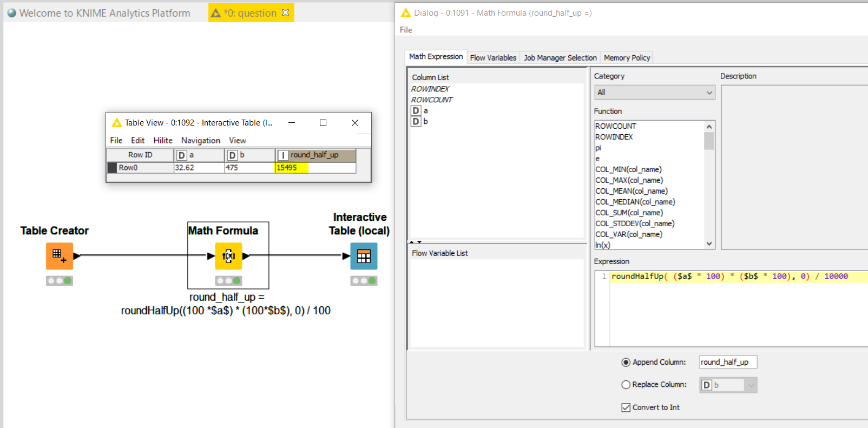Open the Navigation menu in Table View
Screen dimensions: 868x428
tap(200, 140)
